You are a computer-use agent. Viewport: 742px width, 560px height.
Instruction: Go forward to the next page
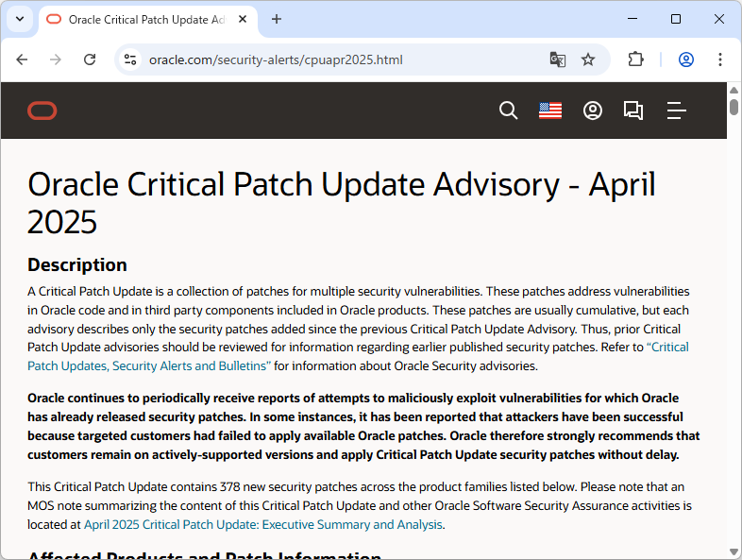point(56,59)
